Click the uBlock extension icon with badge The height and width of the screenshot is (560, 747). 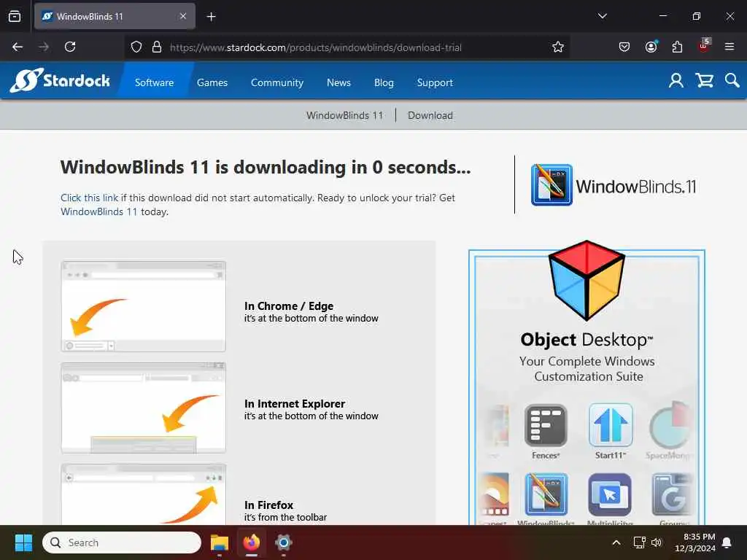tap(704, 45)
